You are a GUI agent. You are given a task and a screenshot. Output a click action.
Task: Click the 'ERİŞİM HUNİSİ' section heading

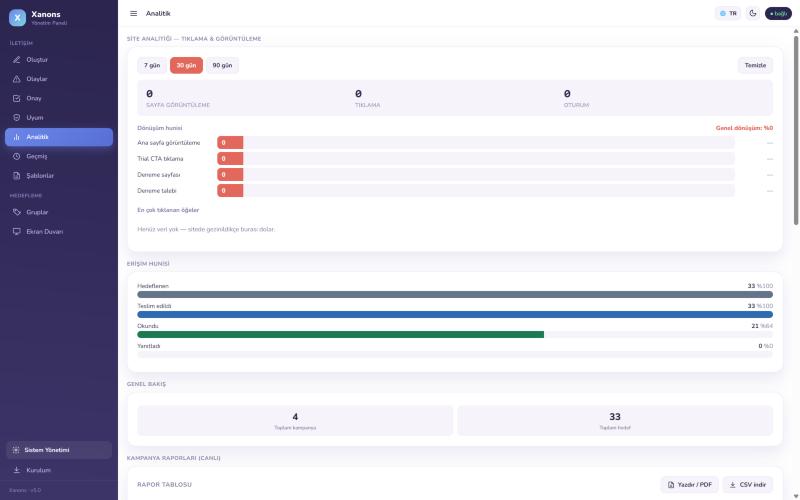(x=148, y=264)
